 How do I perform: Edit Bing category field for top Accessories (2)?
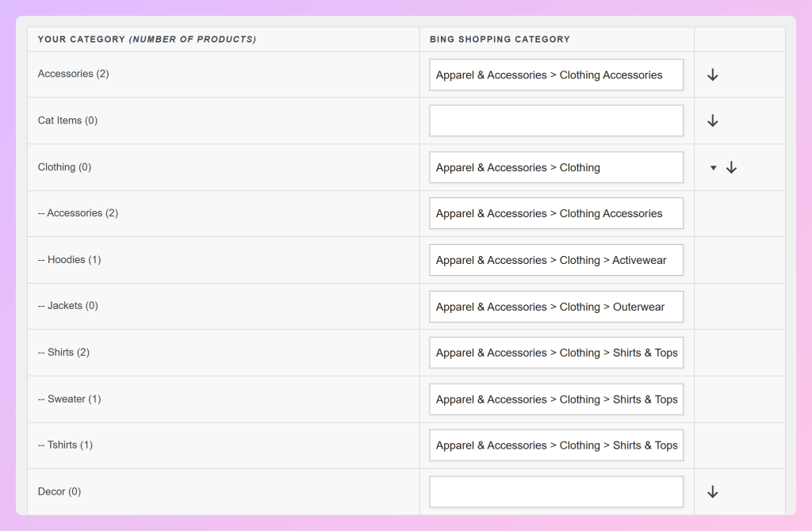(556, 74)
